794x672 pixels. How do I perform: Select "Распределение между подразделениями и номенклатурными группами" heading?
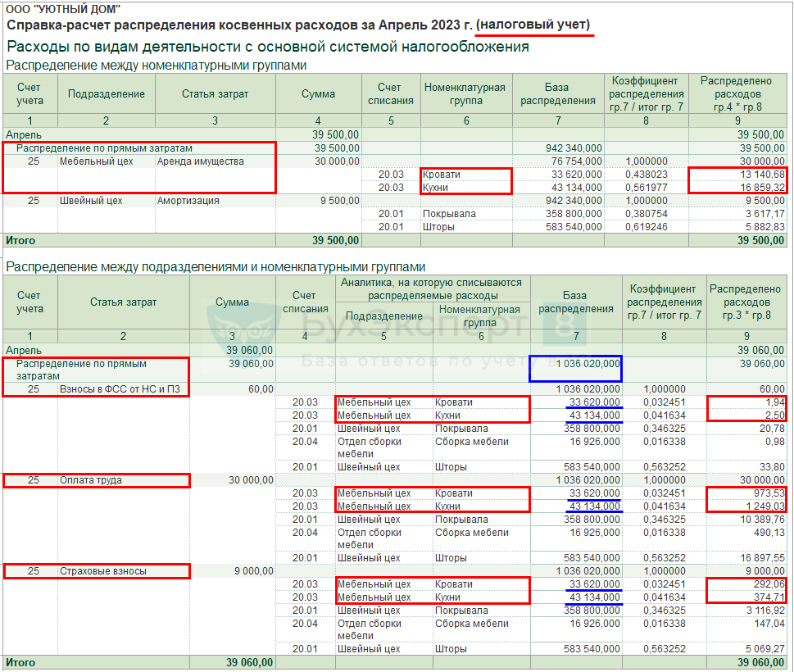click(216, 267)
